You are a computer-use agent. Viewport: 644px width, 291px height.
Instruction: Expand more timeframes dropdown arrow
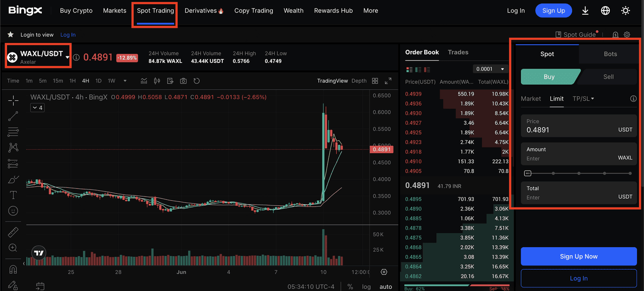[x=125, y=81]
